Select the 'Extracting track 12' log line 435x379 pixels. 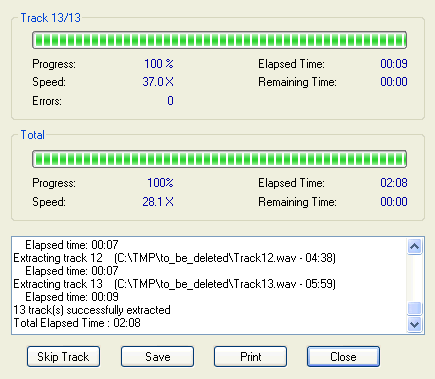(x=174, y=258)
